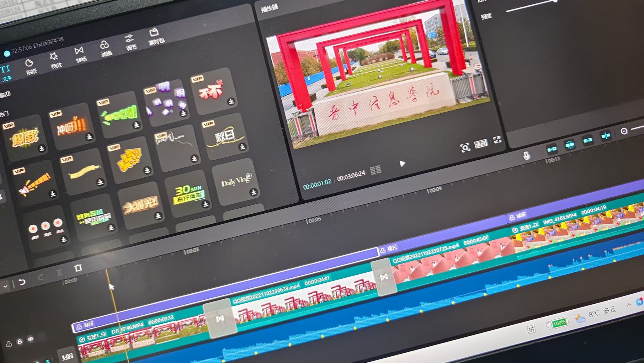This screenshot has height=363, width=644.
Task: Download the 30MIN 暴汗有氧 template
Action: (x=205, y=204)
